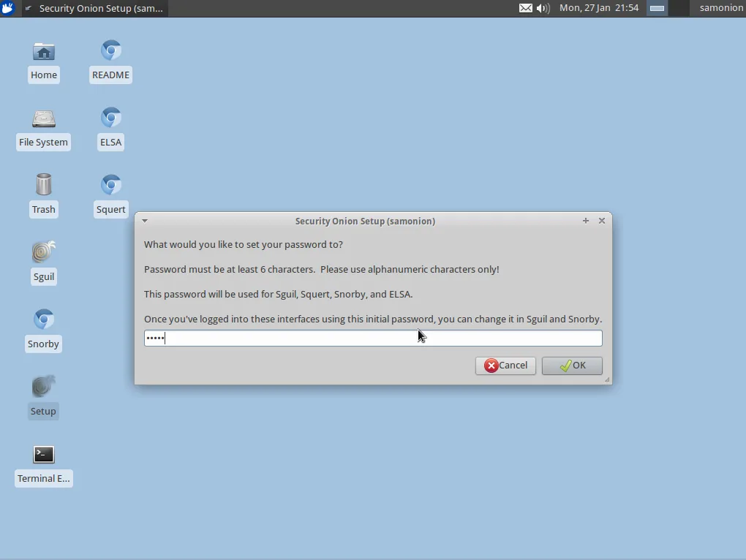Switch to the second workspace in pager
The image size is (746, 560).
pos(679,8)
